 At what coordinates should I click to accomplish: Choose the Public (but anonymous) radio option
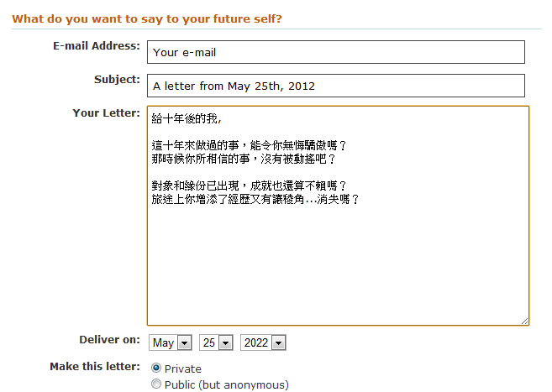coord(155,384)
